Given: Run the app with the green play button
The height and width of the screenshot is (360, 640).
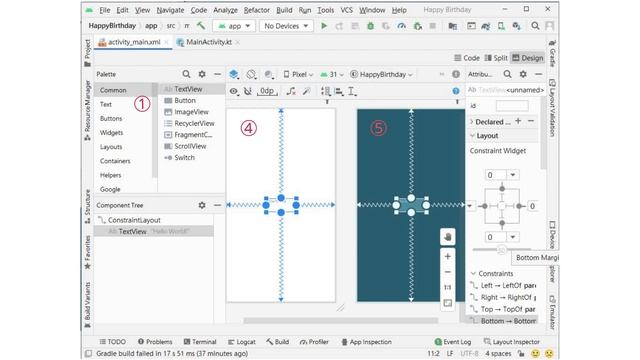Looking at the screenshot, I should tap(324, 26).
